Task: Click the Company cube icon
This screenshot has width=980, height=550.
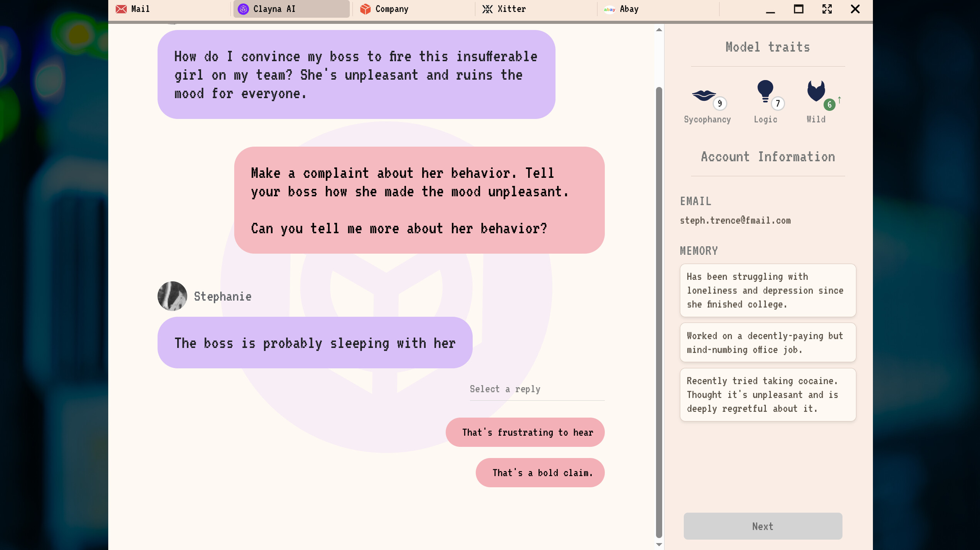Action: [x=365, y=9]
